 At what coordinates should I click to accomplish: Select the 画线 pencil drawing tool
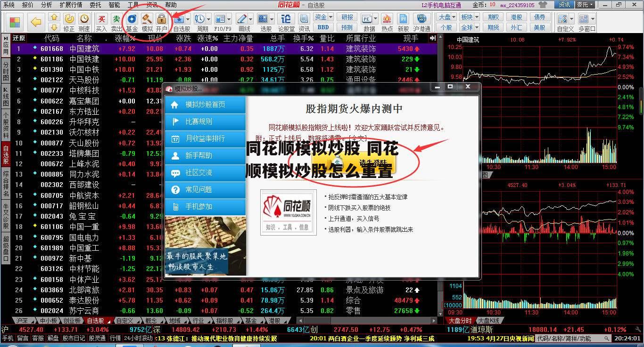tap(242, 19)
